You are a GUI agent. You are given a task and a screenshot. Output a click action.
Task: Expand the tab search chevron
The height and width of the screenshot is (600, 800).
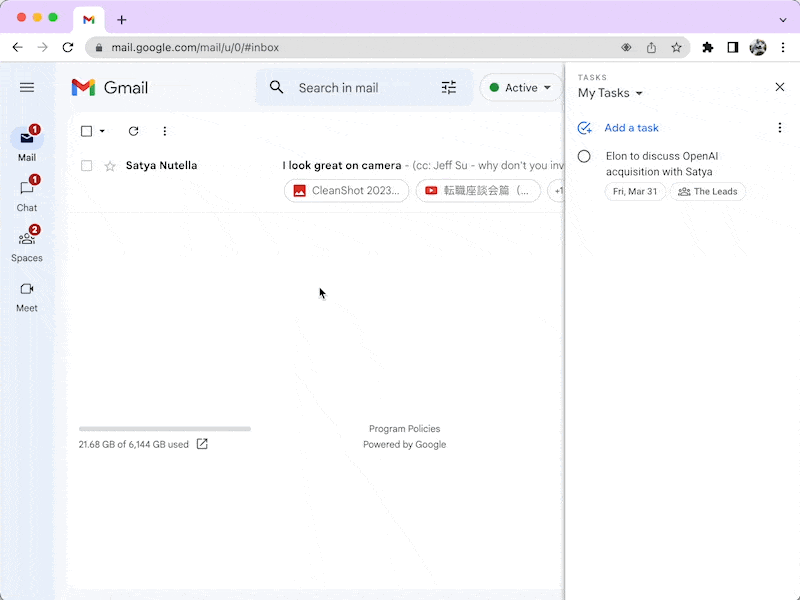click(783, 20)
